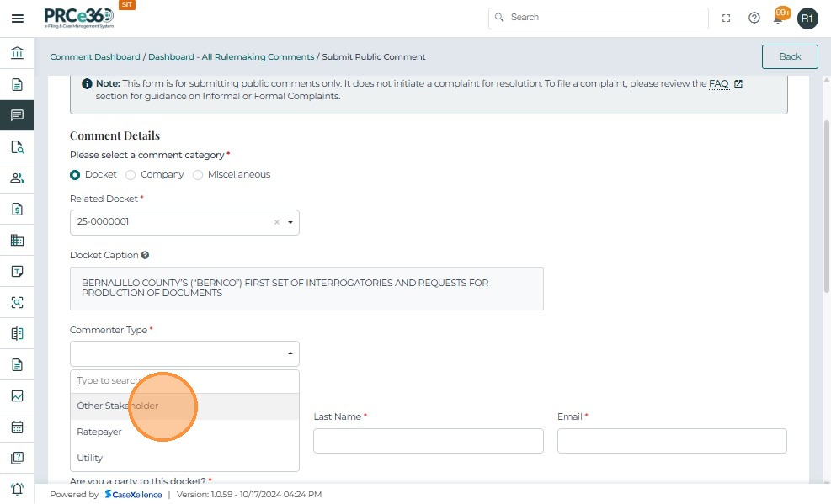
Task: Click the bank building sidebar icon
Action: coord(17,54)
